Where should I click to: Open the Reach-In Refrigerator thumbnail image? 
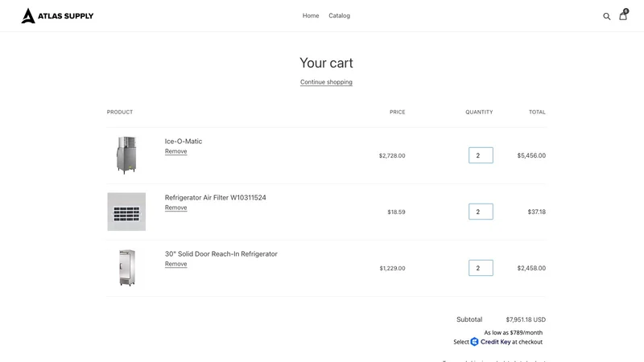coord(127,268)
